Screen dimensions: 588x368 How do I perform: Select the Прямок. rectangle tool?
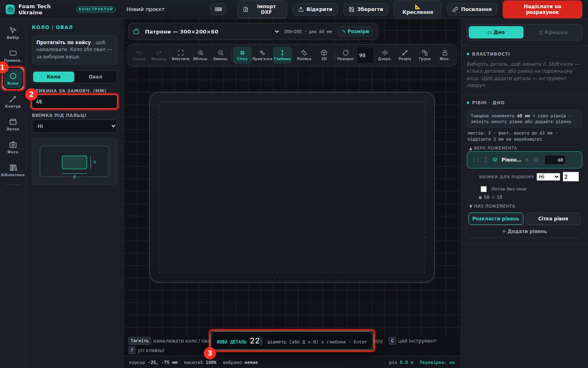coord(13,56)
